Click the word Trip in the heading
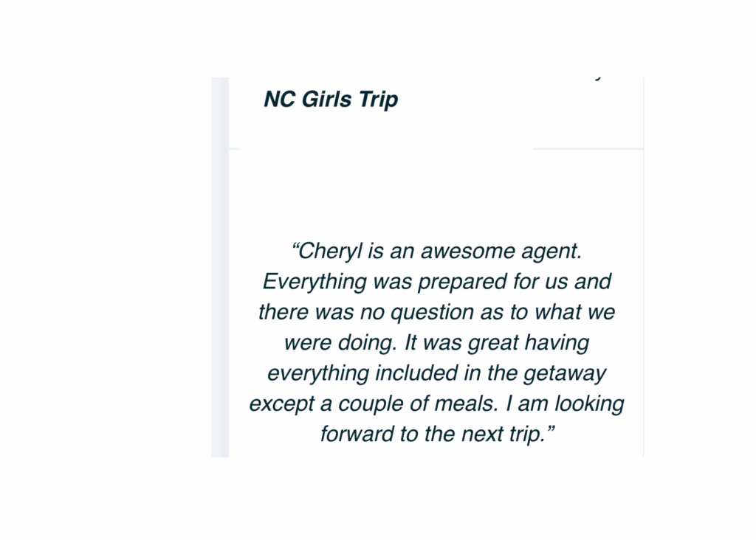 [379, 100]
